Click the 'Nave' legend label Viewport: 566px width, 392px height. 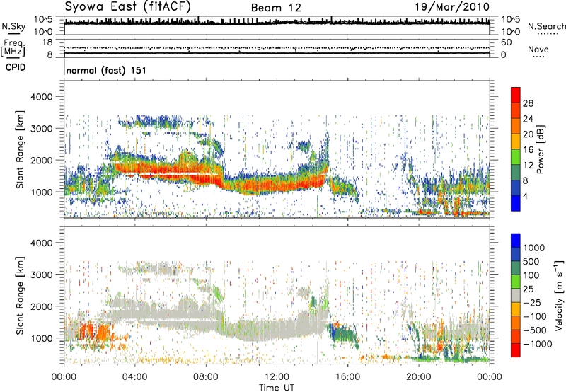coord(538,49)
